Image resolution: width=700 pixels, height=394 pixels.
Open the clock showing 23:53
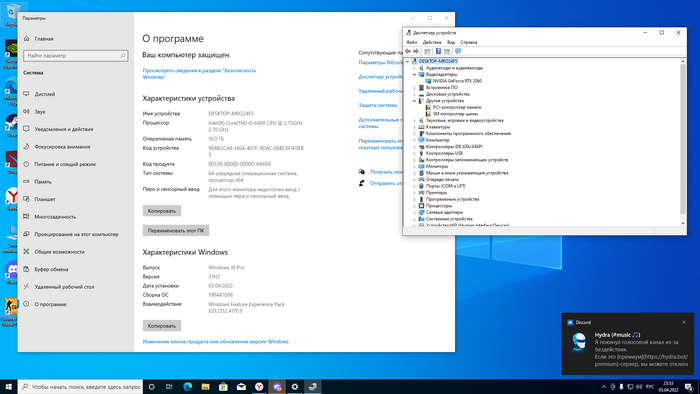pos(668,387)
